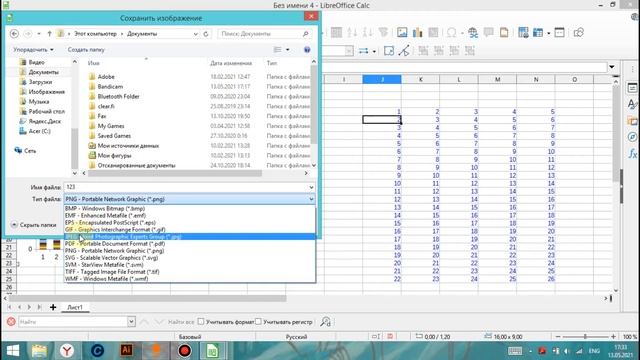The width and height of the screenshot is (640, 360).
Task: Sort by Дата изменения column header
Action: coord(231,63)
